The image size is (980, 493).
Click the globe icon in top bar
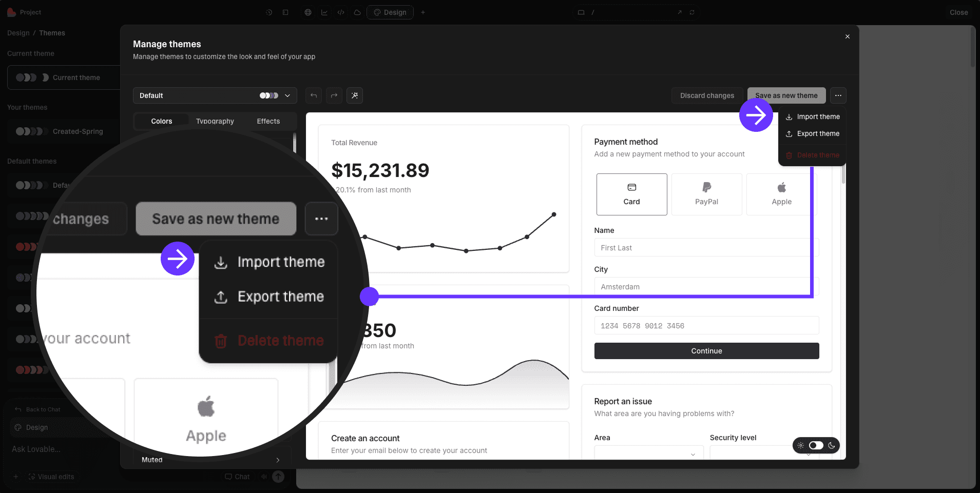click(308, 12)
